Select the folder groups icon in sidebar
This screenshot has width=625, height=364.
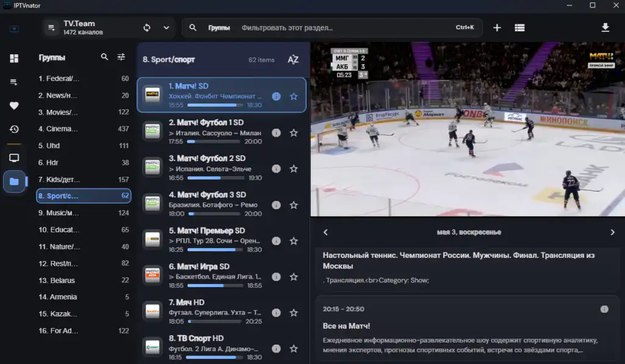[14, 182]
